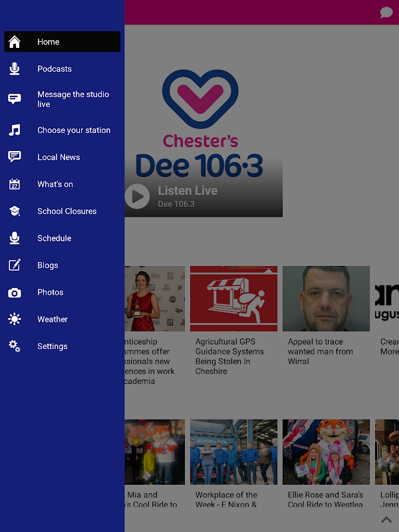Open Settings menu entry
The image size is (399, 532).
click(x=62, y=346)
